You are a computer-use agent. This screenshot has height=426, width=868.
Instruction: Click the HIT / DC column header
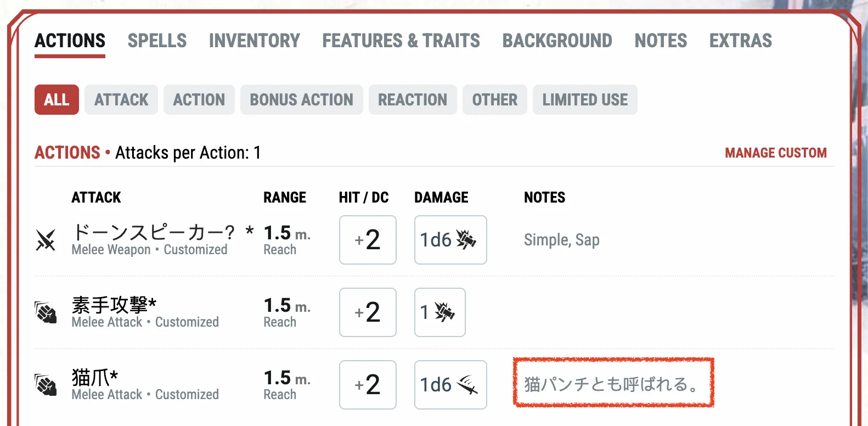pyautogui.click(x=364, y=198)
